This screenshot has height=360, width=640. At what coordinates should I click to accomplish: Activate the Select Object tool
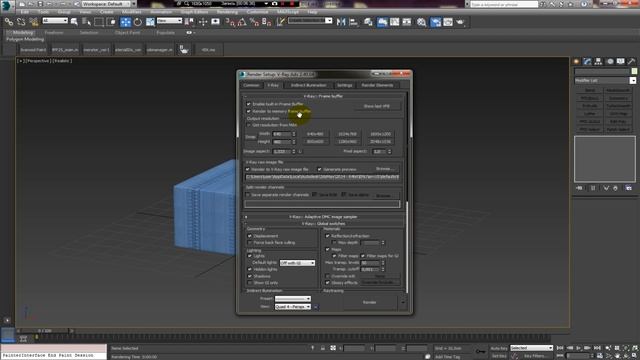74,22
